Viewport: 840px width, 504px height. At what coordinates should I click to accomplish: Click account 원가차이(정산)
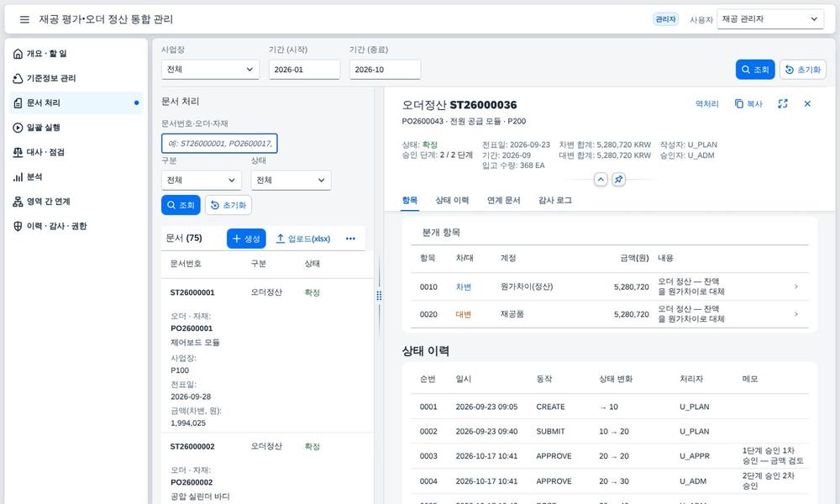coord(526,287)
